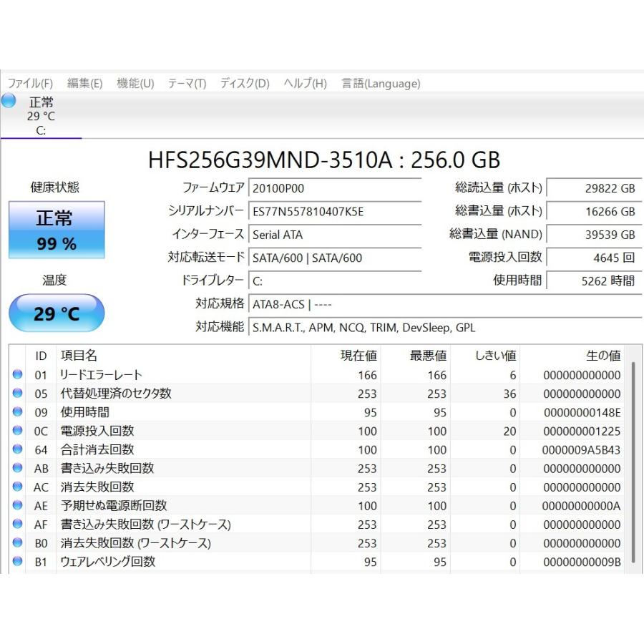Click the status indicator for 消去失敗回数
Image resolution: width=644 pixels, height=644 pixels.
click(16, 487)
